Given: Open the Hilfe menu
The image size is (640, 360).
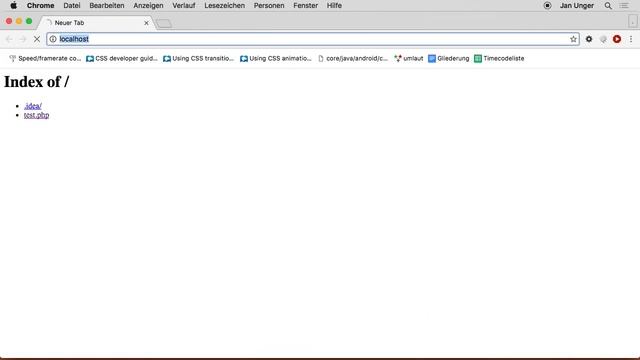Looking at the screenshot, I should [x=334, y=6].
